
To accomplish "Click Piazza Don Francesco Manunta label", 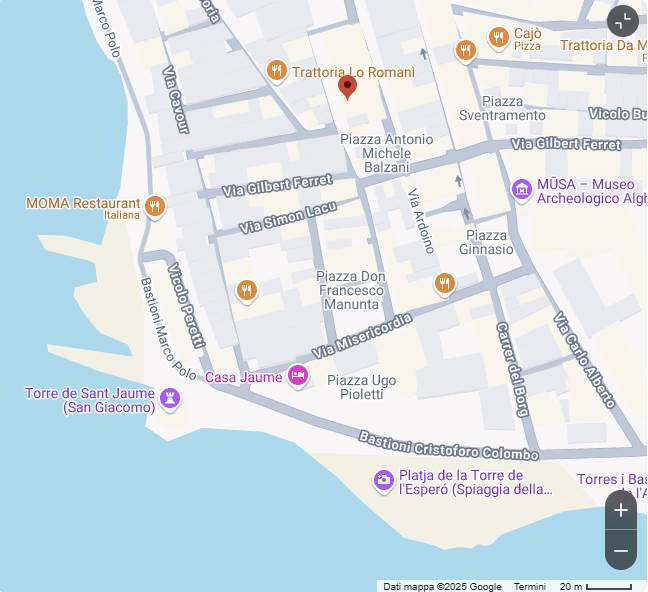I will coord(351,290).
